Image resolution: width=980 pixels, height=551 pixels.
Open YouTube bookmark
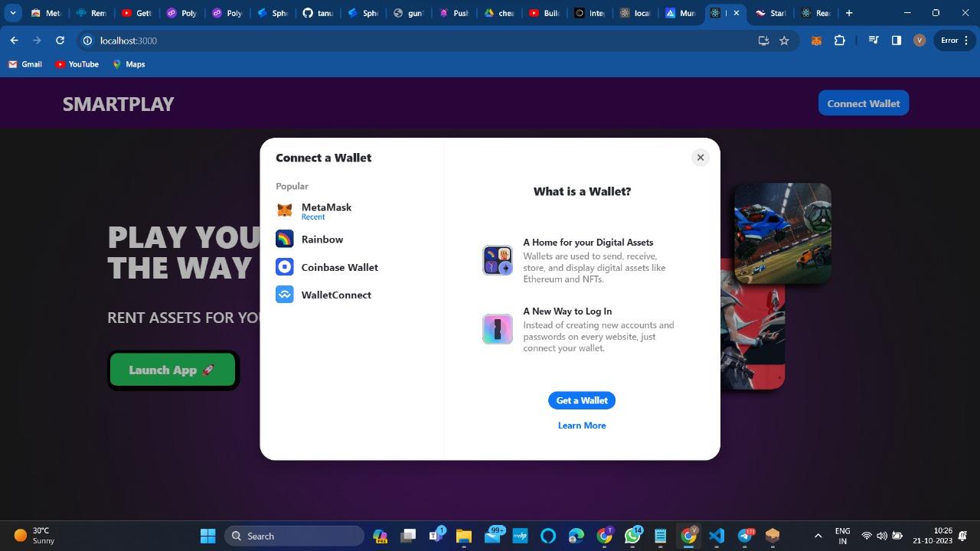coord(77,64)
